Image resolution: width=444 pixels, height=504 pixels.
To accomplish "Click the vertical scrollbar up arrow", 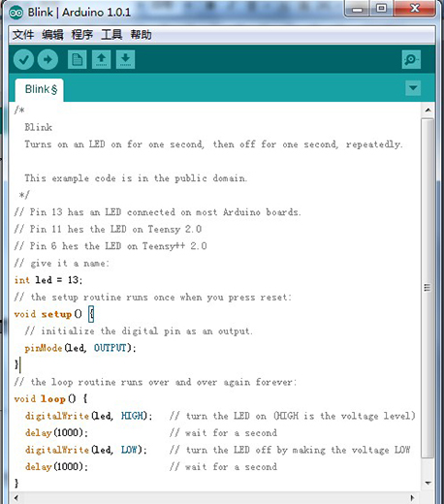I will point(428,110).
